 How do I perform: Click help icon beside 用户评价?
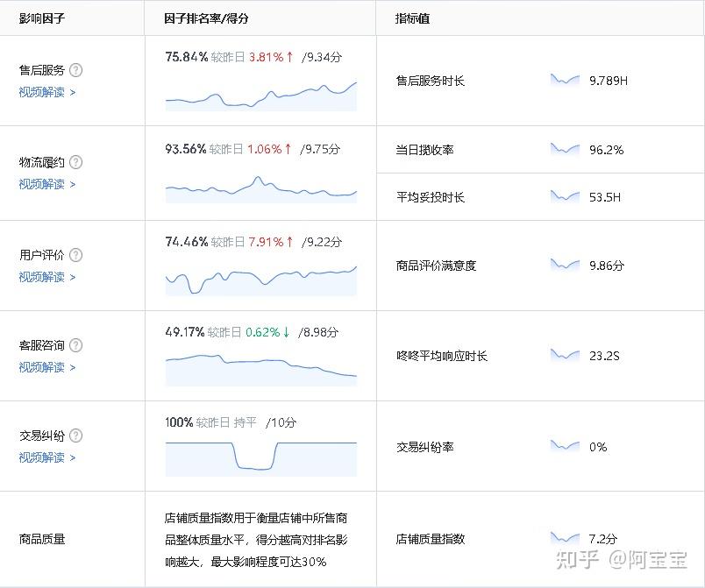[x=76, y=255]
